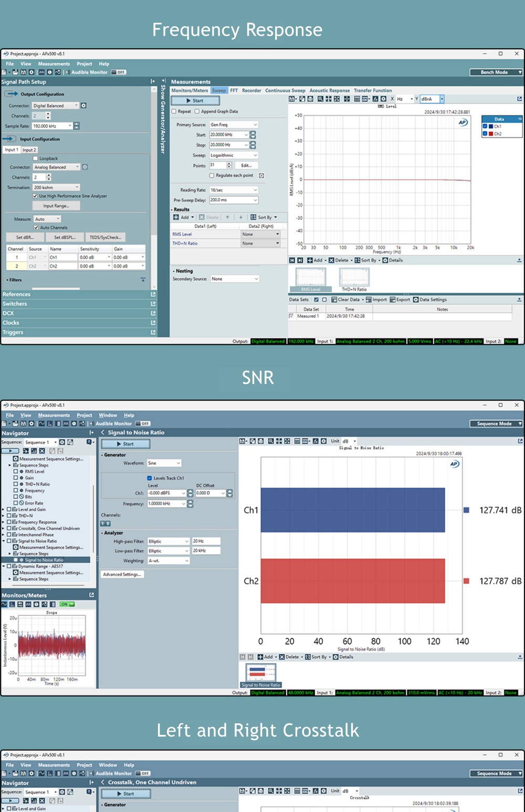
Task: Pop out the References panel
Action: [153, 294]
